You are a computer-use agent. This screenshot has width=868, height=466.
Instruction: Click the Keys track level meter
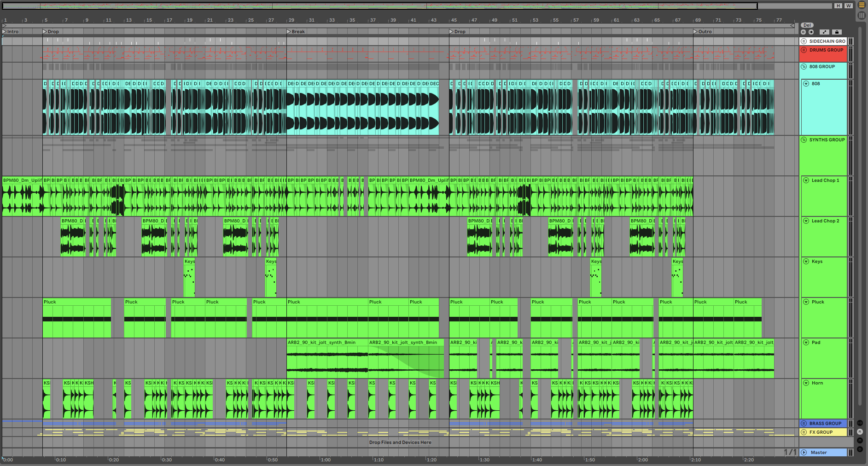(x=851, y=277)
